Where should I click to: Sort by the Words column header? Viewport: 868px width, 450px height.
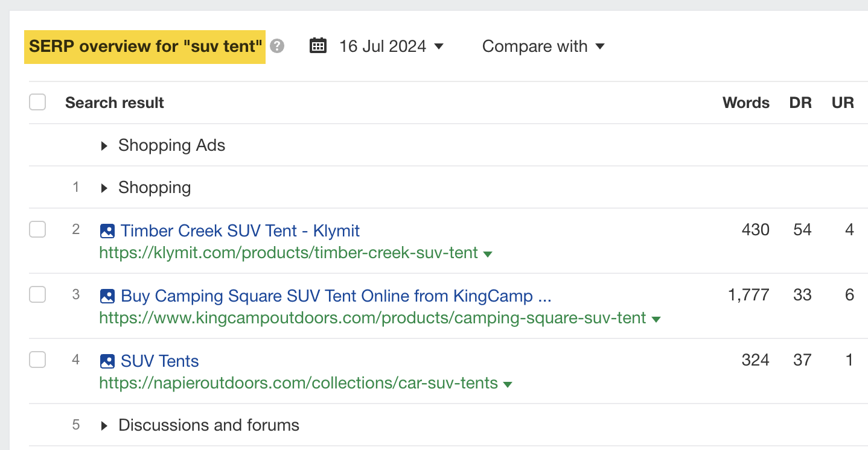tap(745, 103)
